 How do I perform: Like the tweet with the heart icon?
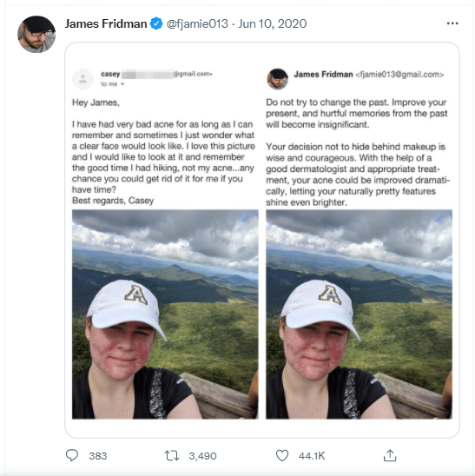coord(282,456)
